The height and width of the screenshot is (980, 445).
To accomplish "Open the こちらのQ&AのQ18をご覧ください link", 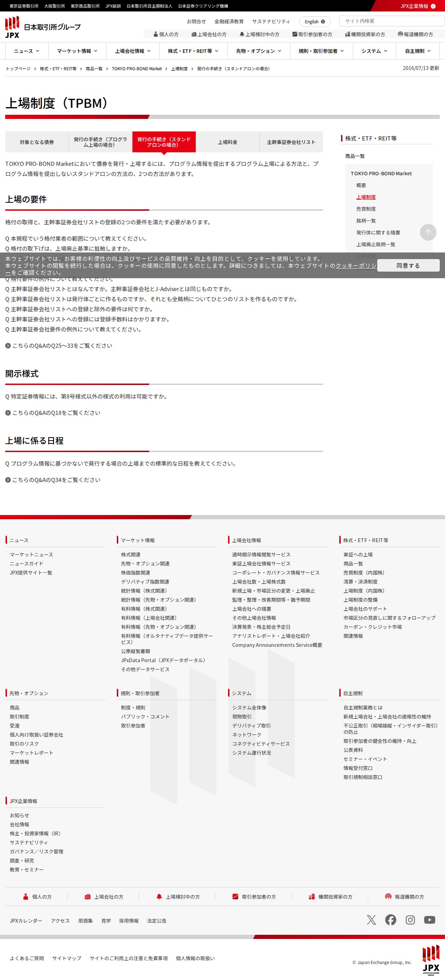I will (x=56, y=413).
